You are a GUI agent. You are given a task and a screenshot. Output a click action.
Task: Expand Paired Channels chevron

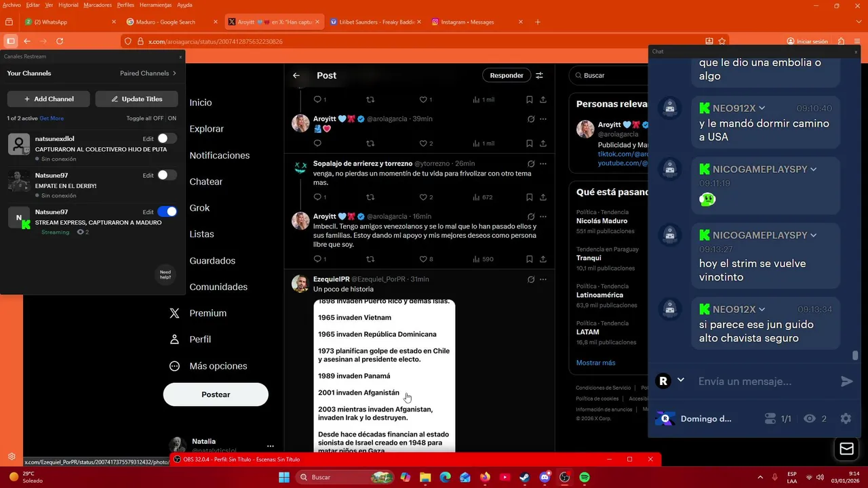tap(174, 73)
